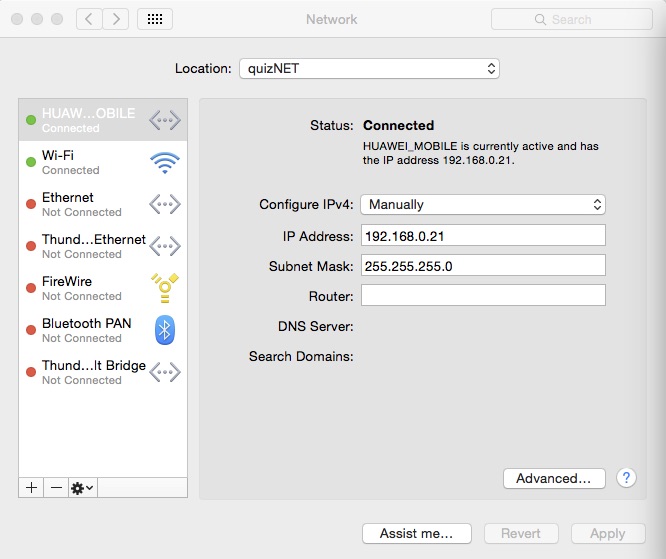Focus the Search field in toolbar
Image resolution: width=666 pixels, height=559 pixels.
click(x=571, y=19)
